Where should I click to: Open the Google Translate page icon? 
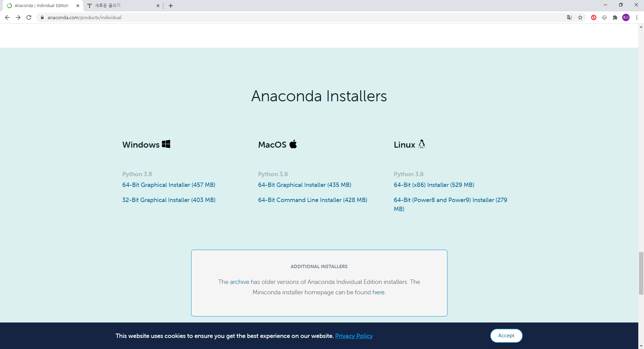569,17
